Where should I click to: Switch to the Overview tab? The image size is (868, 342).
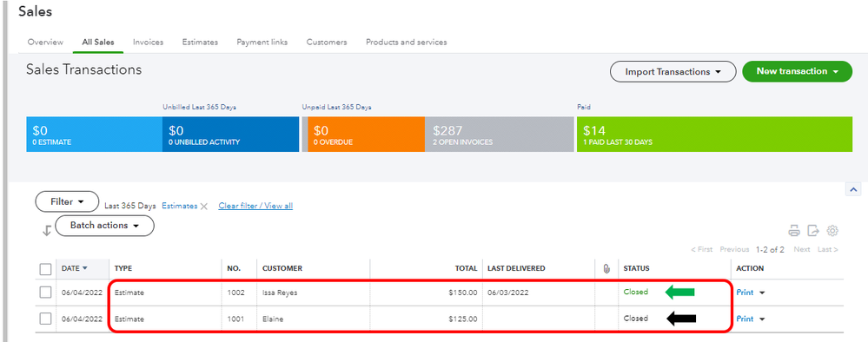coord(45,42)
